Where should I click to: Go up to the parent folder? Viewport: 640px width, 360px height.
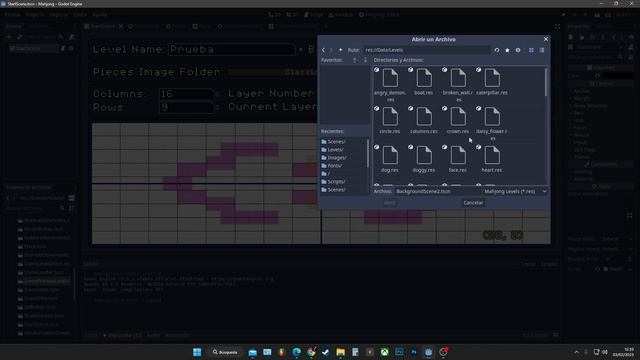[340, 50]
